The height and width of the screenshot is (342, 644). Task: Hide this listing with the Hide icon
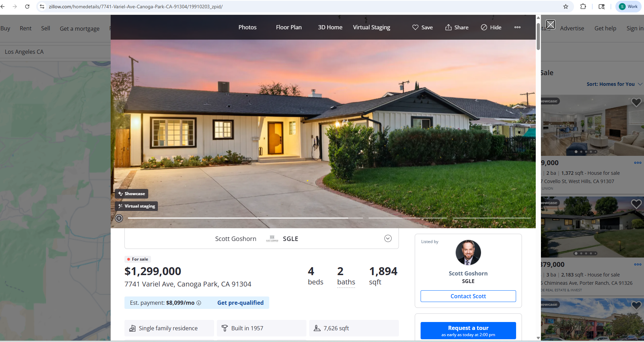click(x=484, y=27)
